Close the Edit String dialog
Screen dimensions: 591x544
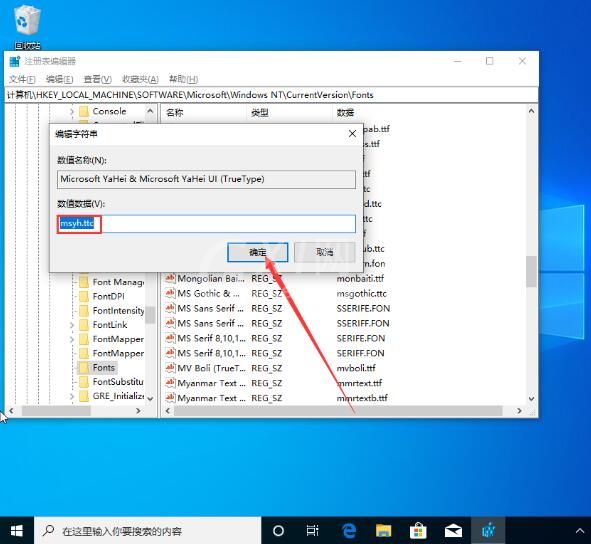[352, 134]
